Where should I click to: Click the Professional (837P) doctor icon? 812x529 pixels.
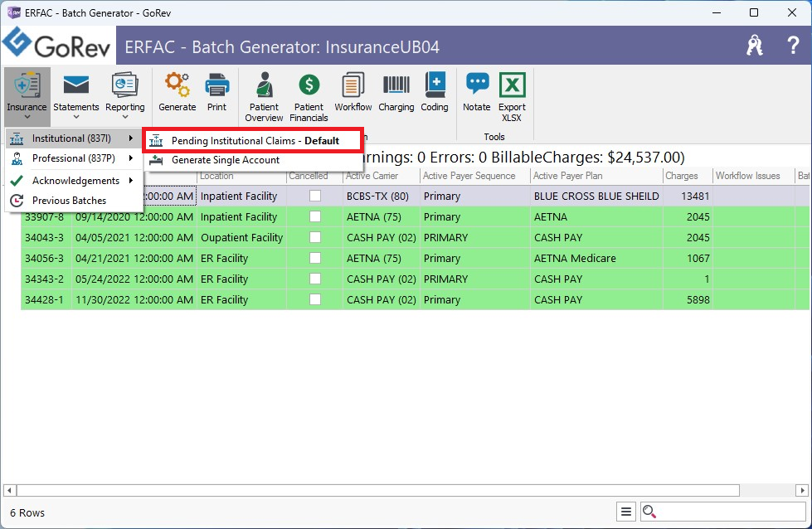click(x=17, y=158)
